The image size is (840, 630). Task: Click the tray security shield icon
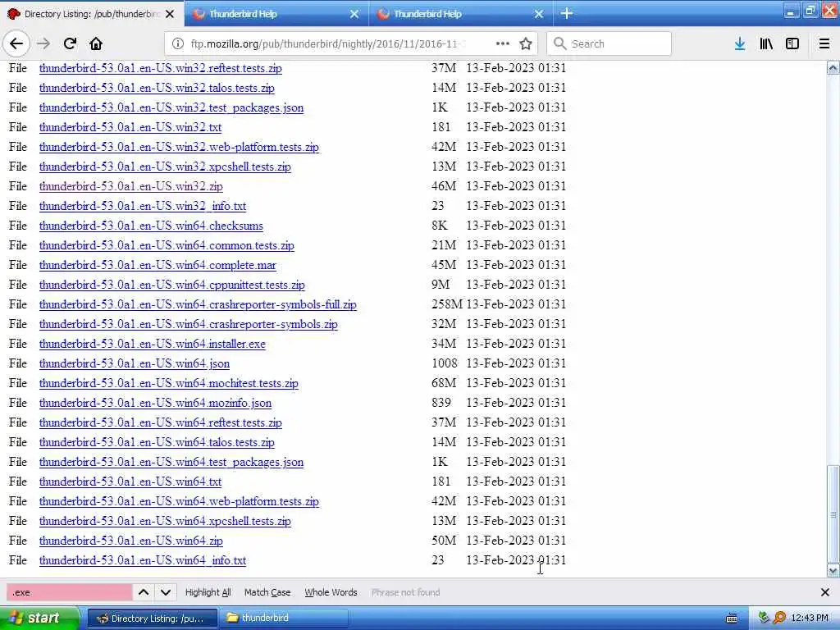(764, 618)
